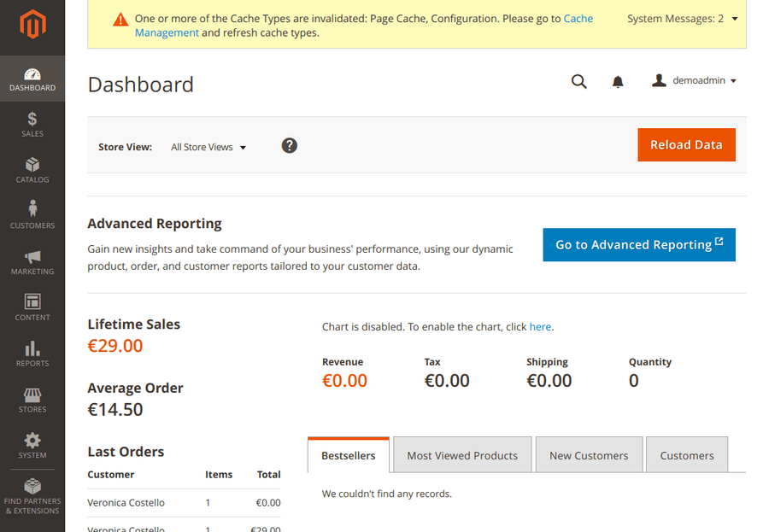Open the notifications bell
Screen dimensions: 769x532
(618, 81)
